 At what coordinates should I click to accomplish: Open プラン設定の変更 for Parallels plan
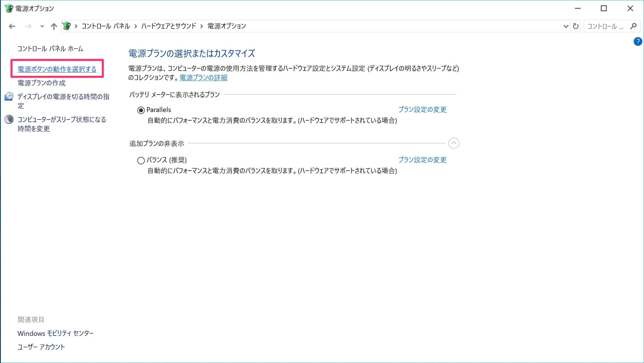422,109
